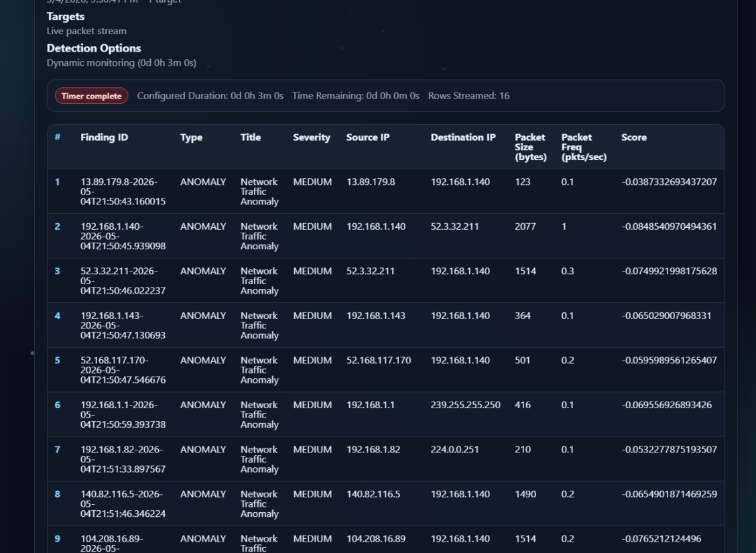This screenshot has width=756, height=553.
Task: Click source IP 192.168.1.143 cell
Action: click(375, 316)
